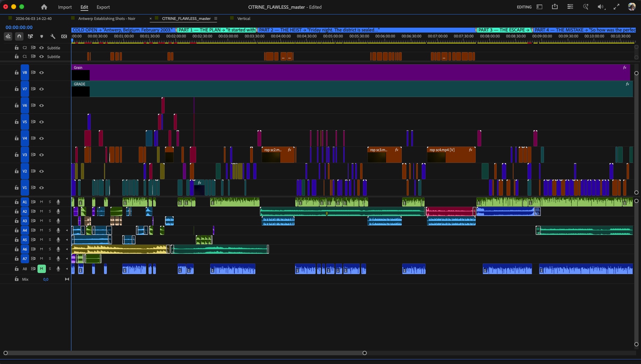Viewport: 641px width, 364px height.
Task: Lock track V7 with its padlock
Action: click(16, 89)
